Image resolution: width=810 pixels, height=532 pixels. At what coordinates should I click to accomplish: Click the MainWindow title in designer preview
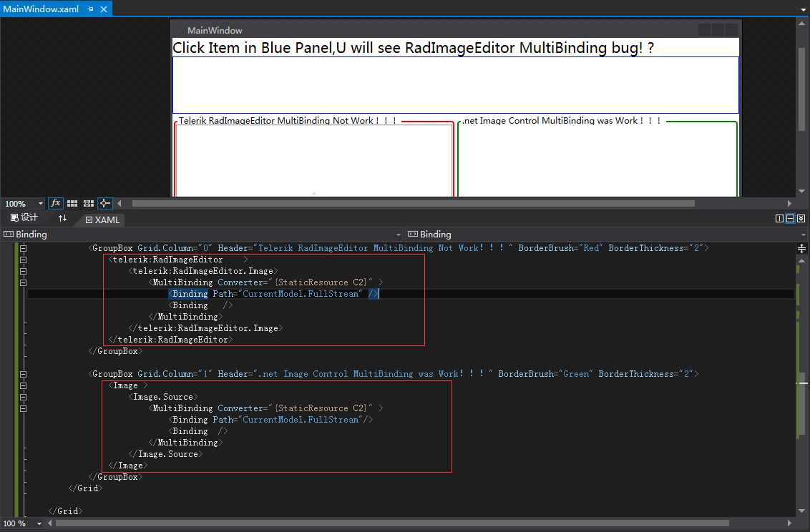click(x=215, y=31)
